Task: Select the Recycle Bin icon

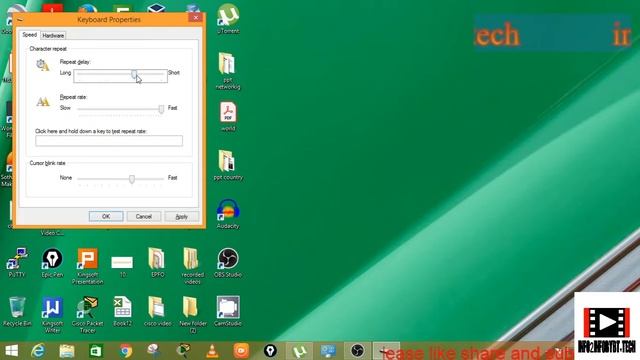Action: pyautogui.click(x=17, y=311)
